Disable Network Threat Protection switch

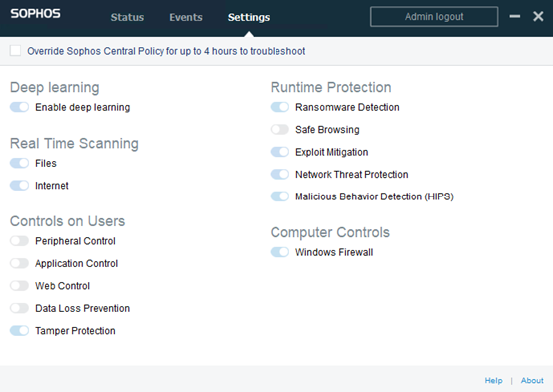[x=280, y=174]
